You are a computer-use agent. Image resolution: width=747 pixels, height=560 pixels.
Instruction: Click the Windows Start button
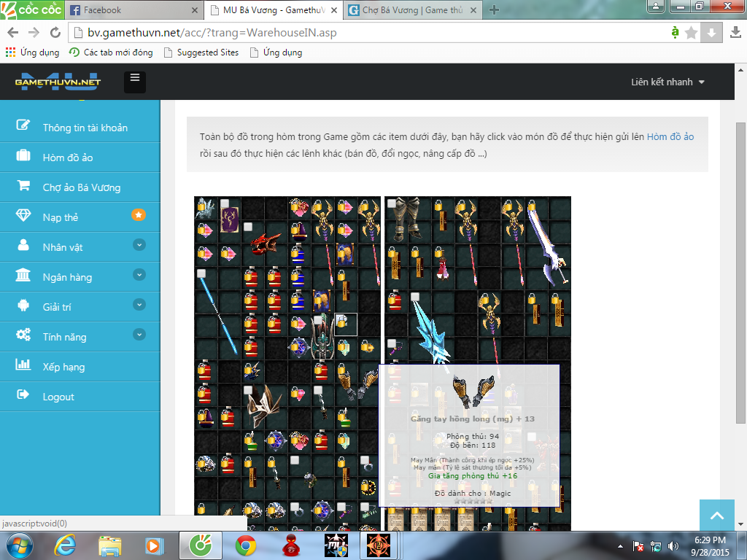pos(20,545)
